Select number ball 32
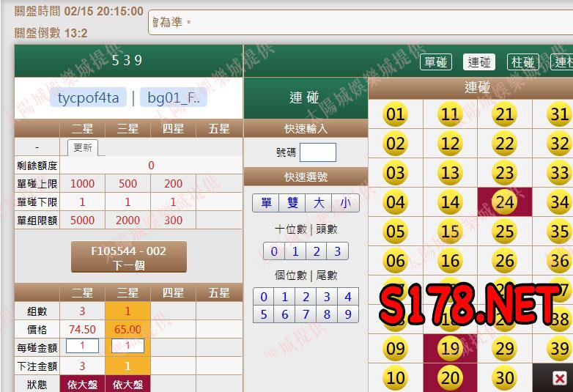573x392 pixels. [x=560, y=144]
